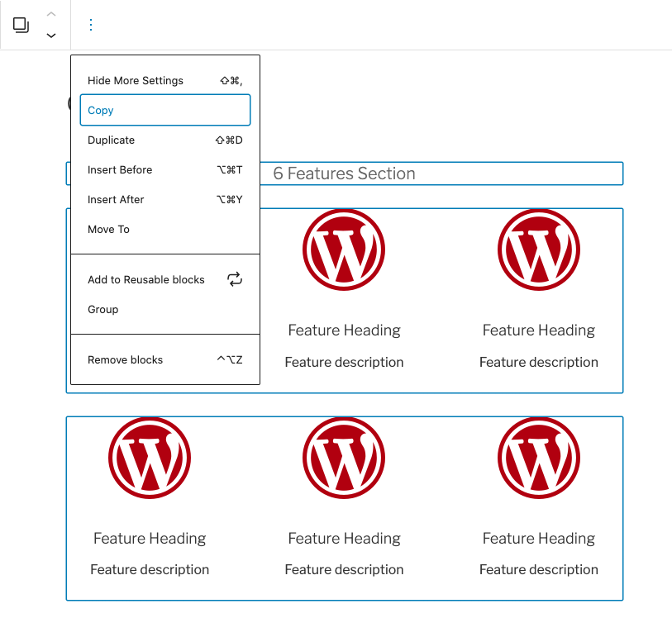Toggle the three-dot more options menu
Screen dimensions: 672x618
click(91, 25)
